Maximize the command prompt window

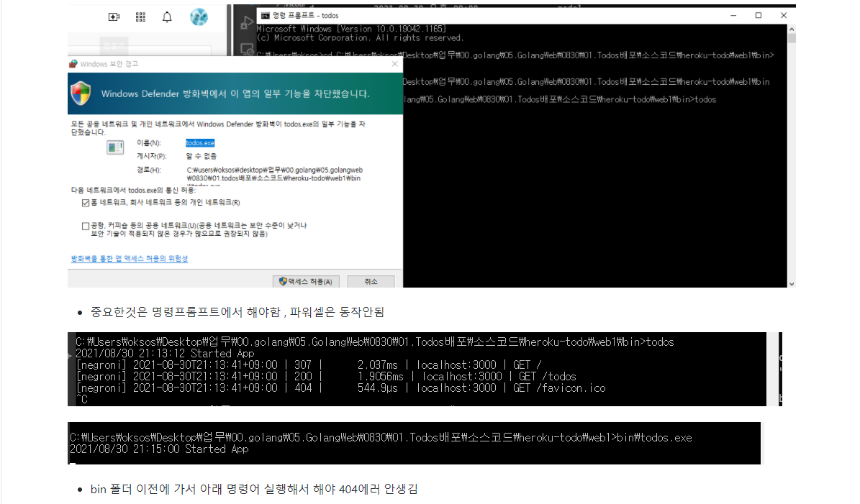click(759, 15)
